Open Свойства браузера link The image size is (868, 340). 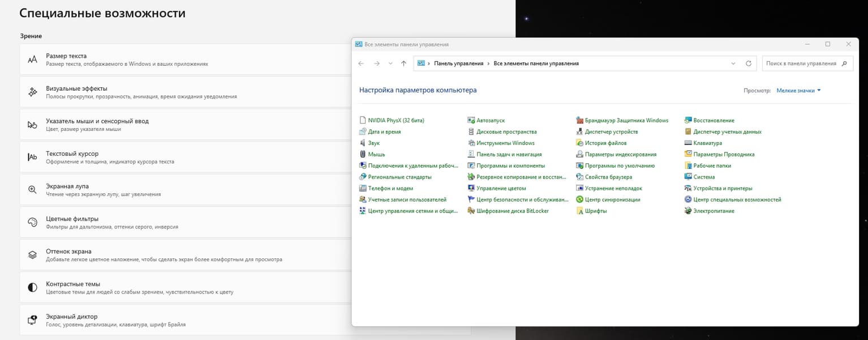pos(608,177)
